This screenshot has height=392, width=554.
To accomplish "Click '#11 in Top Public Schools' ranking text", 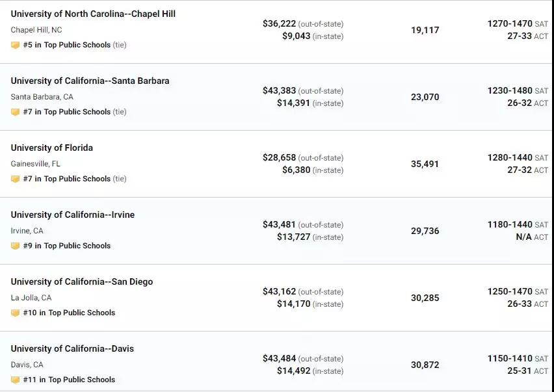I will point(69,380).
